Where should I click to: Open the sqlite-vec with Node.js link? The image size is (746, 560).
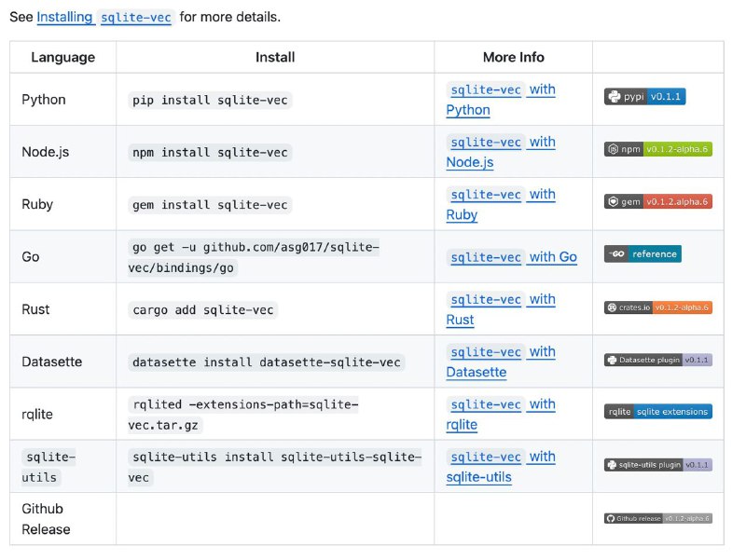[501, 152]
